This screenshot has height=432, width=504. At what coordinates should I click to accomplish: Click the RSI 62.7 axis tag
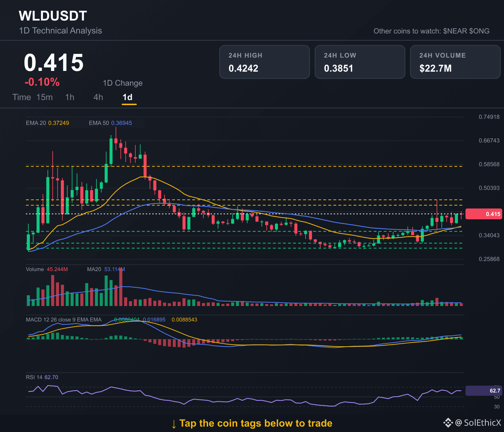click(483, 391)
